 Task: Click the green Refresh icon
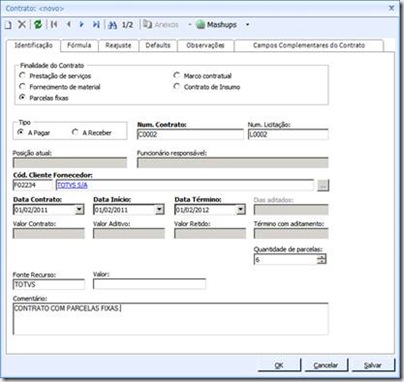point(38,24)
